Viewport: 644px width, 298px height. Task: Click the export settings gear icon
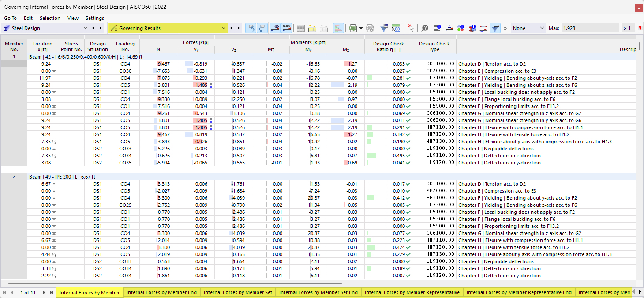(370, 28)
